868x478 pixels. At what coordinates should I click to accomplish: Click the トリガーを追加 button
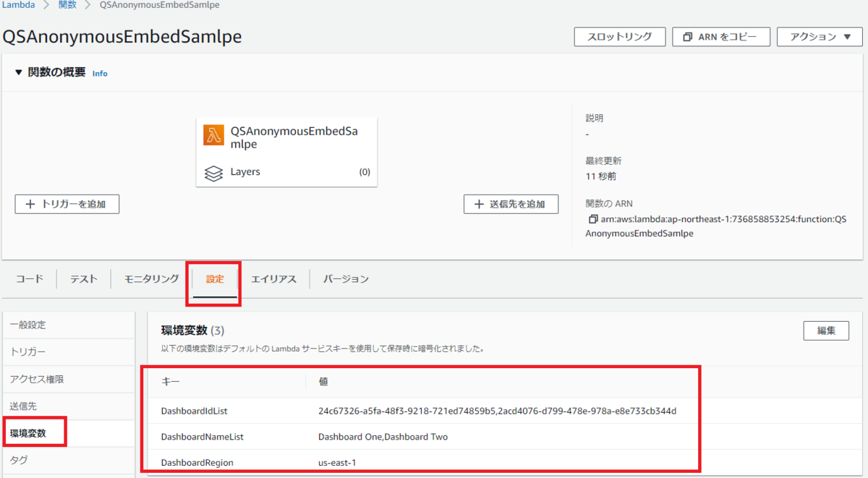tap(67, 204)
